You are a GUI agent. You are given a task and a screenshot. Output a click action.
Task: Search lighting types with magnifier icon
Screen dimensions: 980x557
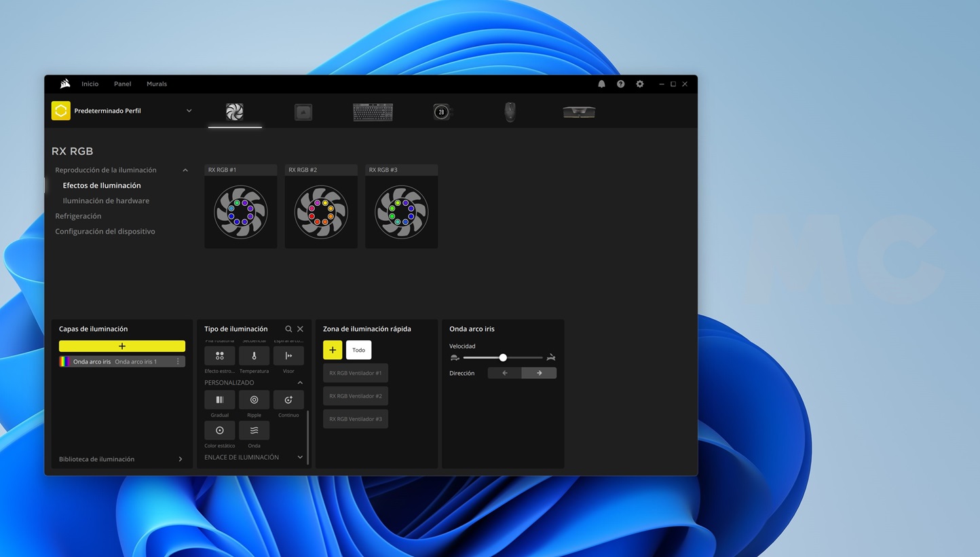tap(288, 329)
